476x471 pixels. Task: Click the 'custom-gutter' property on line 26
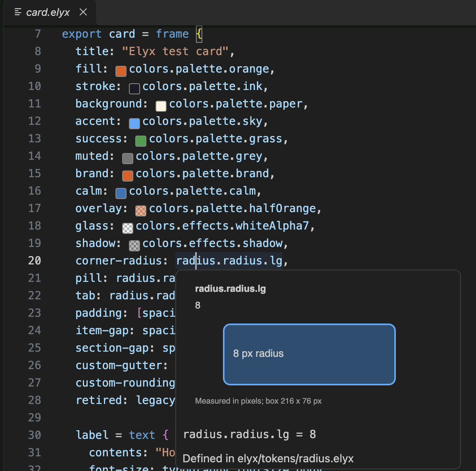tap(119, 365)
